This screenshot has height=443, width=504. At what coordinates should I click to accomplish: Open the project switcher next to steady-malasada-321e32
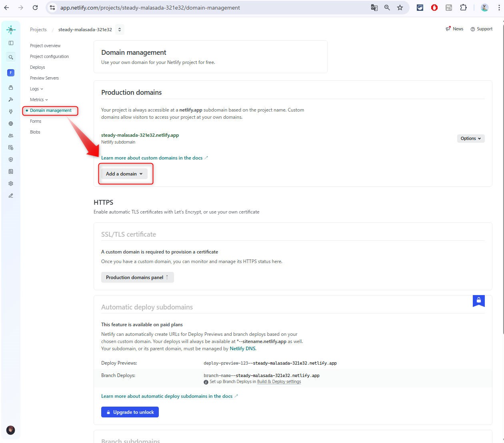point(119,30)
